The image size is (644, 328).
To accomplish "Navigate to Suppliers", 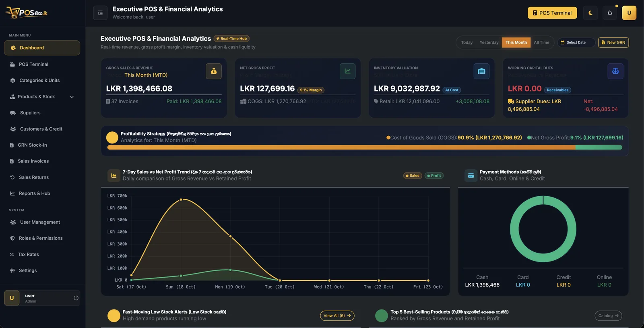I will click(x=42, y=113).
